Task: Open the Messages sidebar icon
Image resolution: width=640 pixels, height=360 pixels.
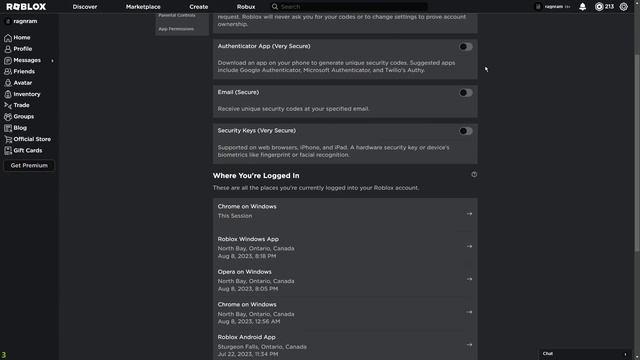Action: tap(8, 60)
